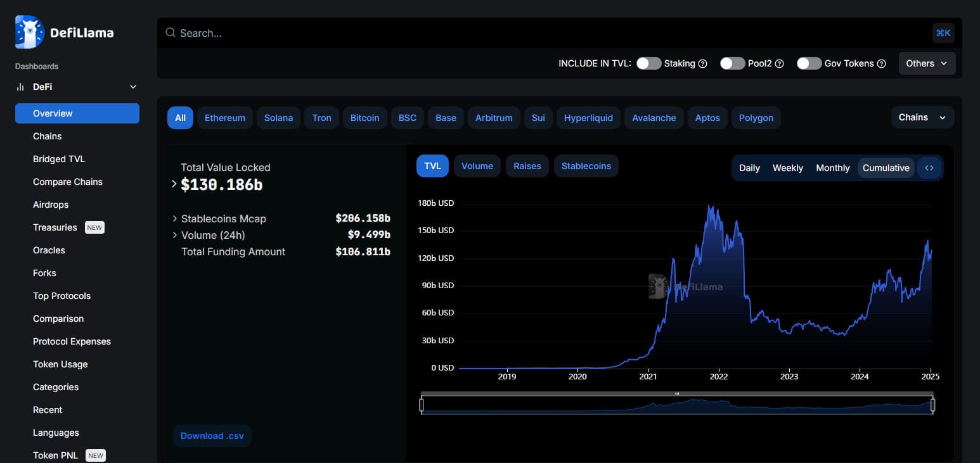Viewport: 980px width, 463px height.
Task: Open Token PNL page
Action: coord(77,455)
